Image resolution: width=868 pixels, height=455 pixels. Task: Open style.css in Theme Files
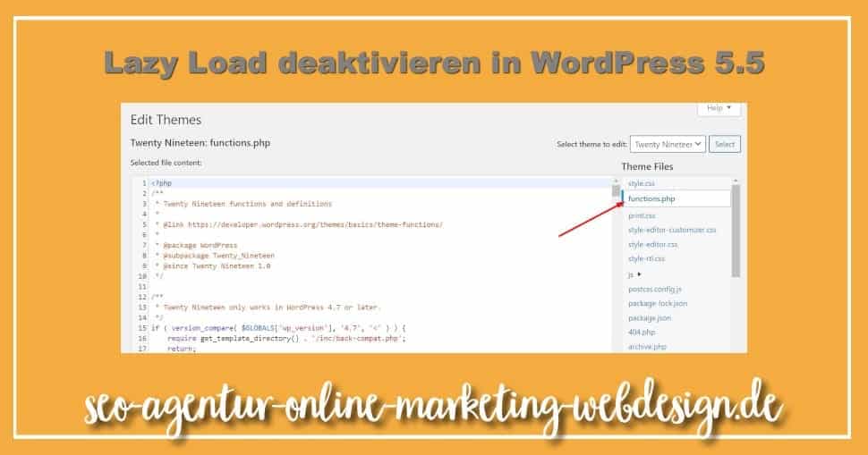click(x=641, y=183)
